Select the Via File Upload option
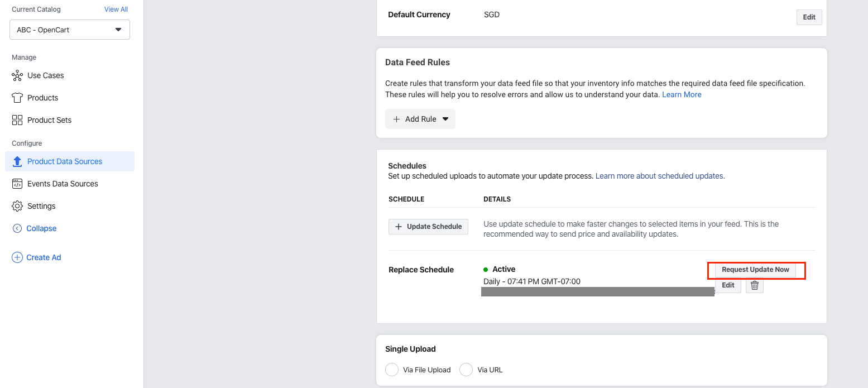Image resolution: width=868 pixels, height=388 pixels. [x=391, y=370]
